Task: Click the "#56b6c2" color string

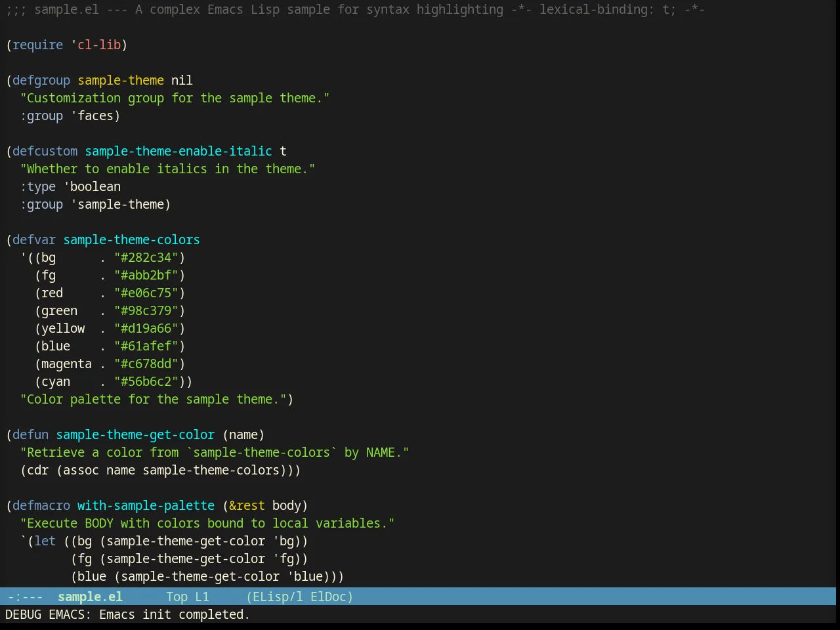Action: [146, 381]
